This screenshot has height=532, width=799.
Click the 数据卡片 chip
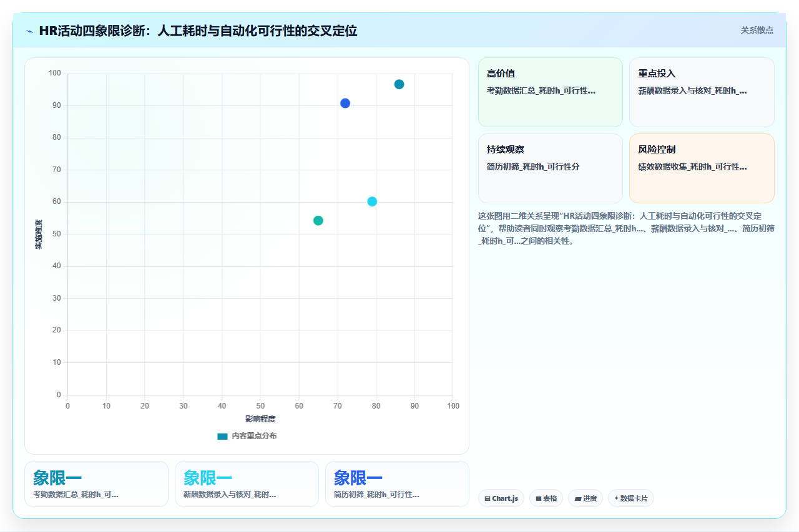pos(631,498)
